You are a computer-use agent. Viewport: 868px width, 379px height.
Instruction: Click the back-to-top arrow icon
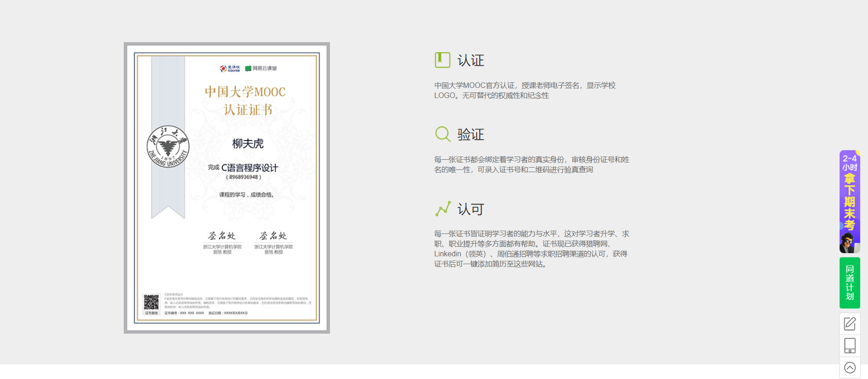[850, 368]
